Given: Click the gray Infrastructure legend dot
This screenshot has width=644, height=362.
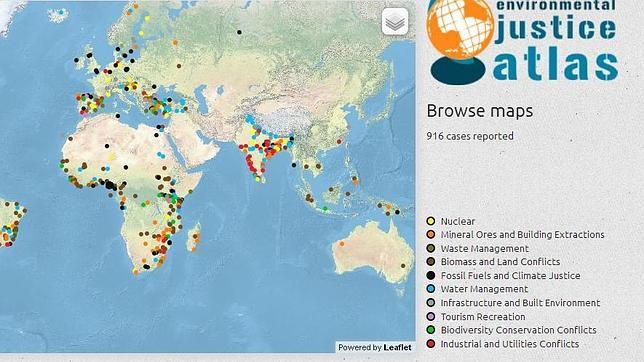Looking at the screenshot, I should click(x=430, y=303).
